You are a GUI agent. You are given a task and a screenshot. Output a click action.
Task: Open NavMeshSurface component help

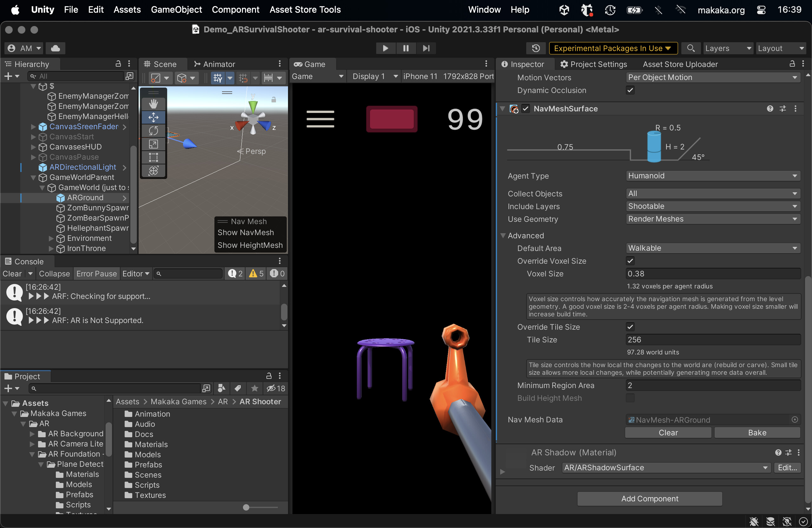[x=770, y=109]
